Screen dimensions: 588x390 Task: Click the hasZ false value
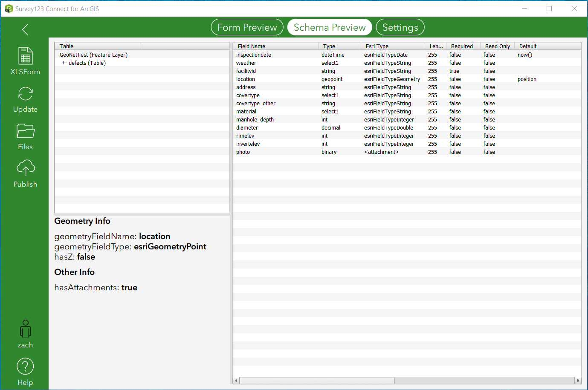(86, 257)
